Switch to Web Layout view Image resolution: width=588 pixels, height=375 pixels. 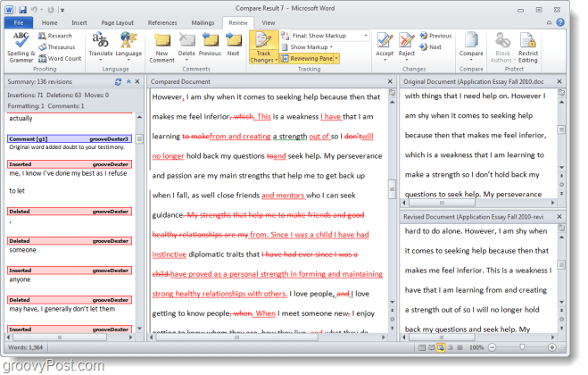[441, 347]
